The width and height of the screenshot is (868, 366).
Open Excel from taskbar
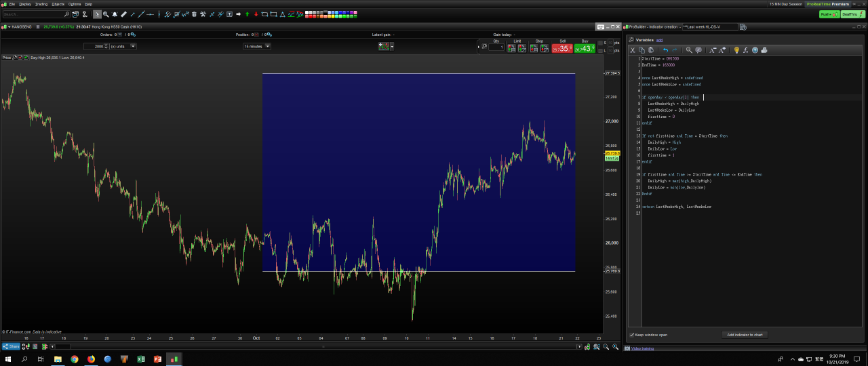click(x=141, y=359)
